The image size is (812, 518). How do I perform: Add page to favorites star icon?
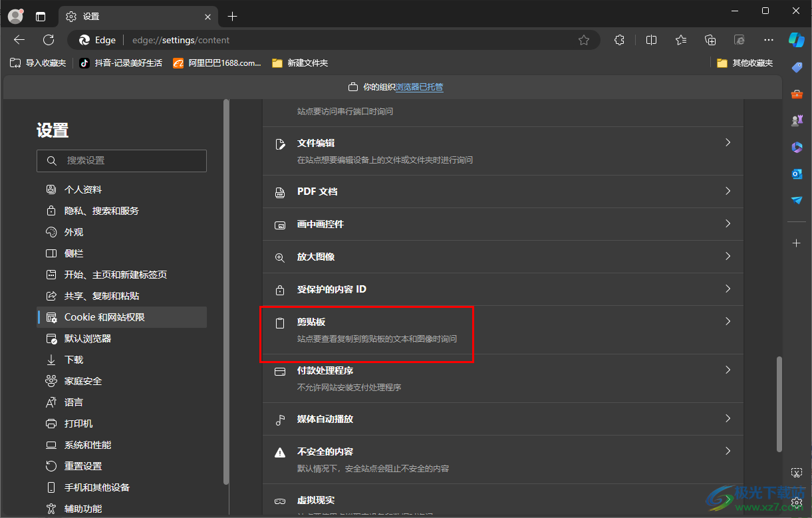pyautogui.click(x=584, y=40)
